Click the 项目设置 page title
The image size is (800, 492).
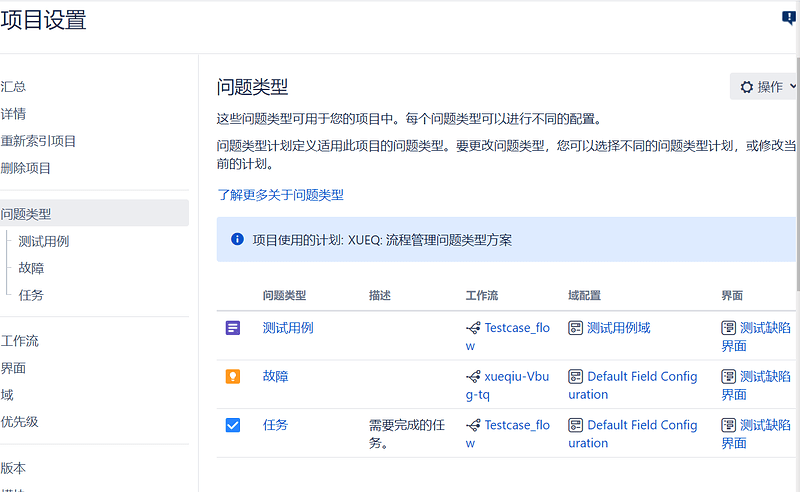pos(43,20)
